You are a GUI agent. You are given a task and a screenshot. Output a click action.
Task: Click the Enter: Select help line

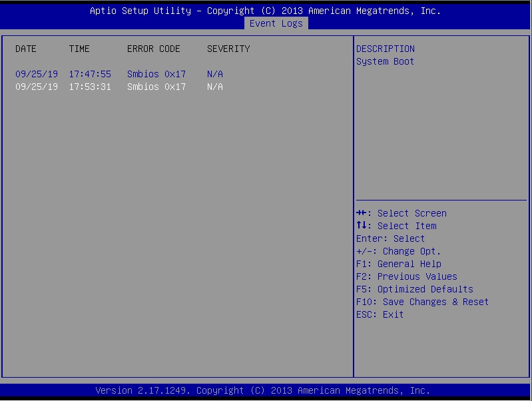tap(390, 238)
